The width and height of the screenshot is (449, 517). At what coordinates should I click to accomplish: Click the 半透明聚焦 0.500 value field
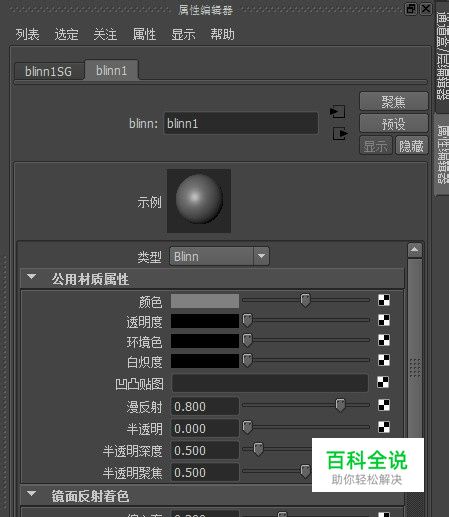pos(205,472)
